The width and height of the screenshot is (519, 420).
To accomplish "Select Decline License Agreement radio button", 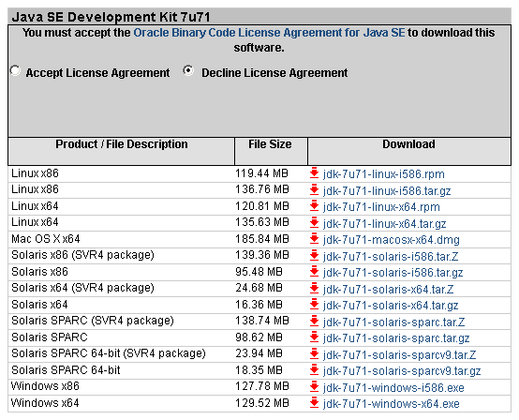I will click(188, 70).
